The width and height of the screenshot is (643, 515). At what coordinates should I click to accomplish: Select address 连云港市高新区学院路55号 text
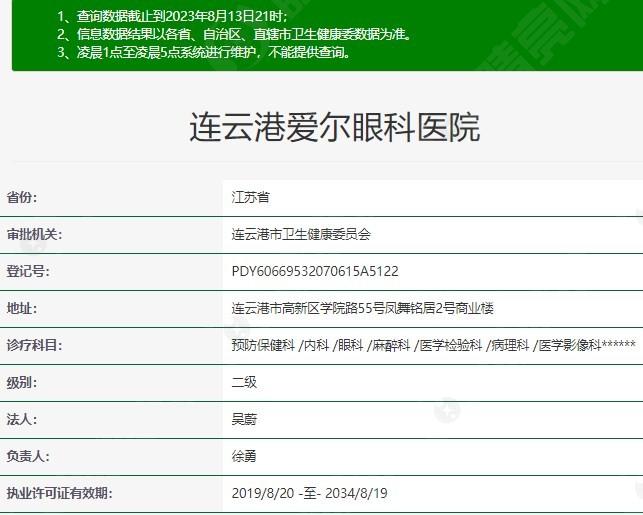click(x=363, y=308)
